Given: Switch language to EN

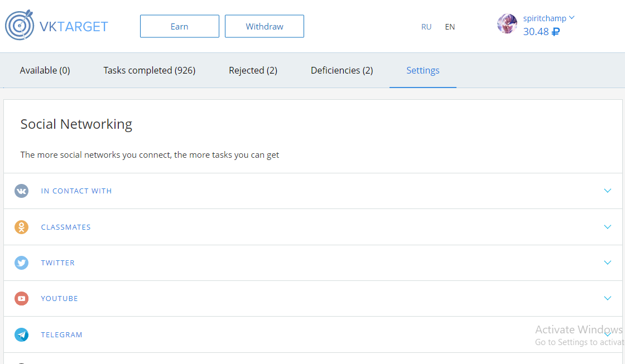Looking at the screenshot, I should tap(450, 27).
